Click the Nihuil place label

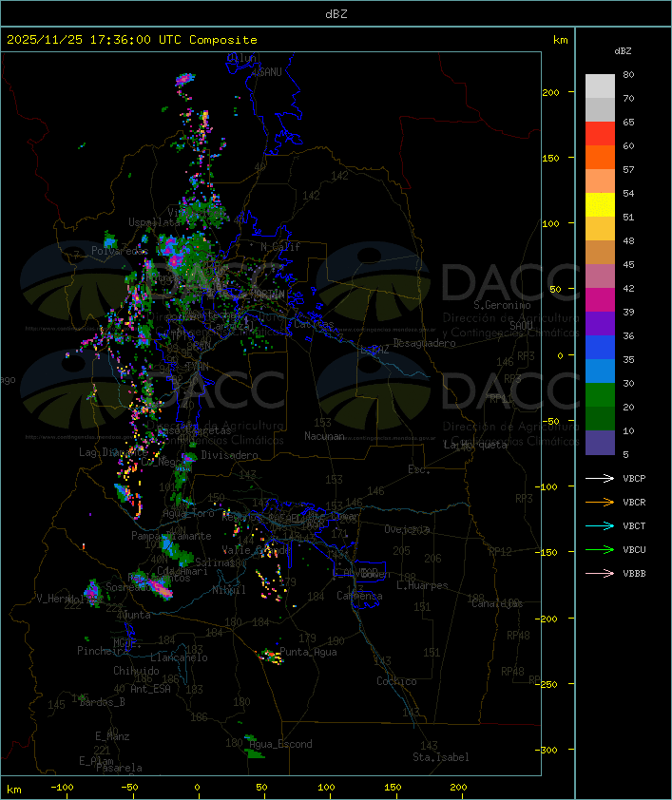click(229, 590)
